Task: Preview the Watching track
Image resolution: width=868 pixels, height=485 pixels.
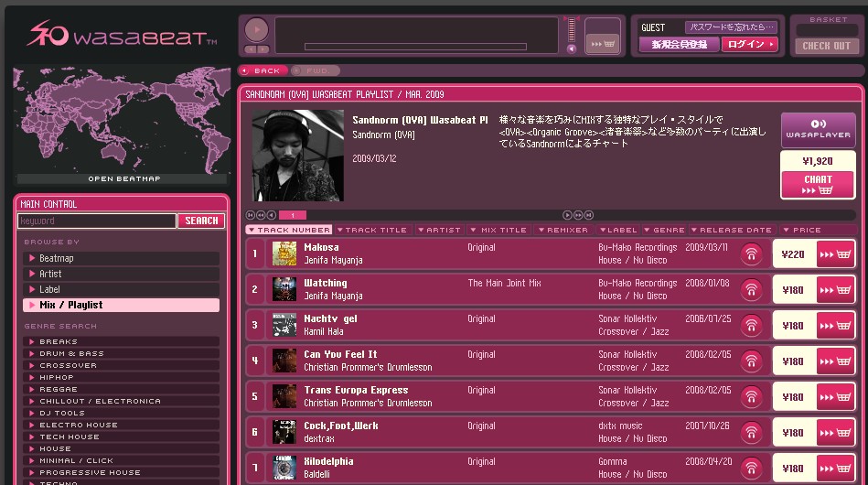Action: (751, 289)
